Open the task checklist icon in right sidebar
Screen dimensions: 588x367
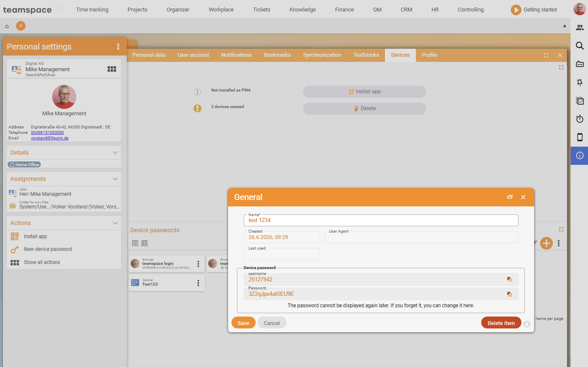(580, 101)
